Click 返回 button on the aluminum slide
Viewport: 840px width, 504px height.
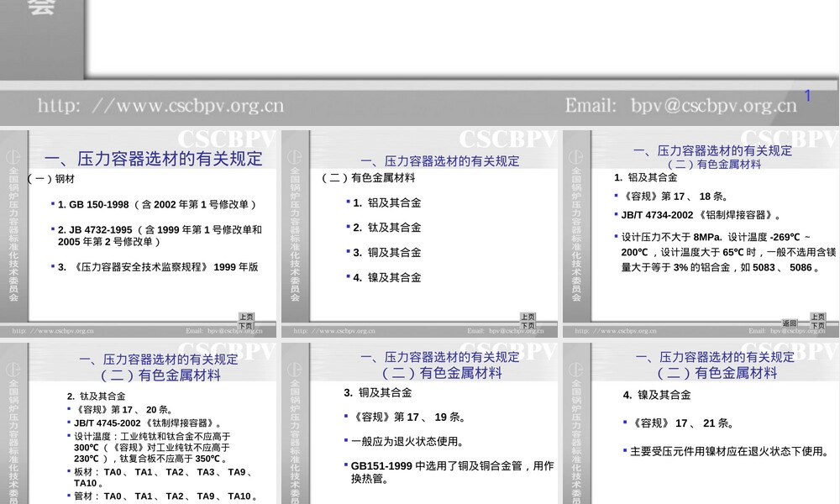[790, 323]
